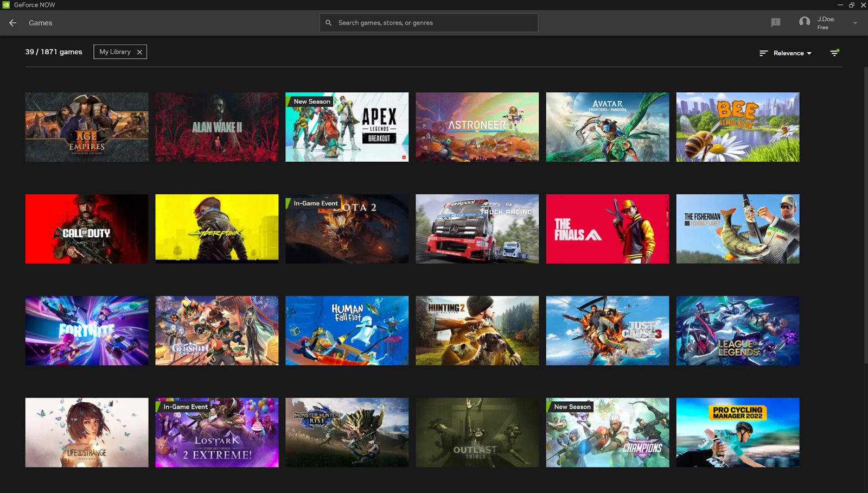Open Monster Hunter Rise tile
868x493 pixels.
347,433
